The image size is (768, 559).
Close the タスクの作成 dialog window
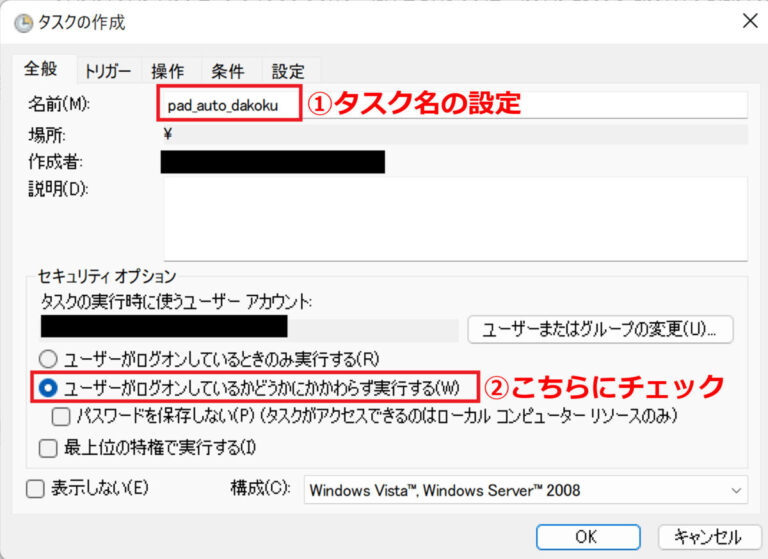point(747,21)
